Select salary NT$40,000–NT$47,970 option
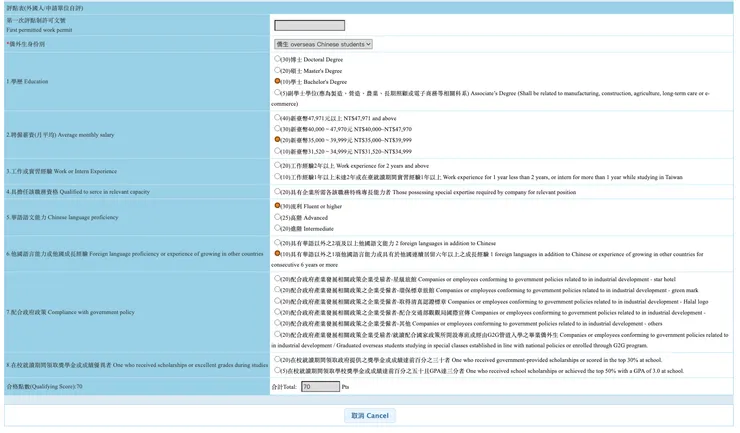 pos(277,128)
